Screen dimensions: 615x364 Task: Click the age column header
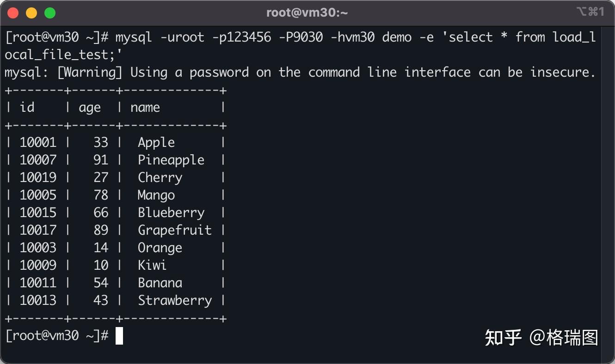coord(90,108)
